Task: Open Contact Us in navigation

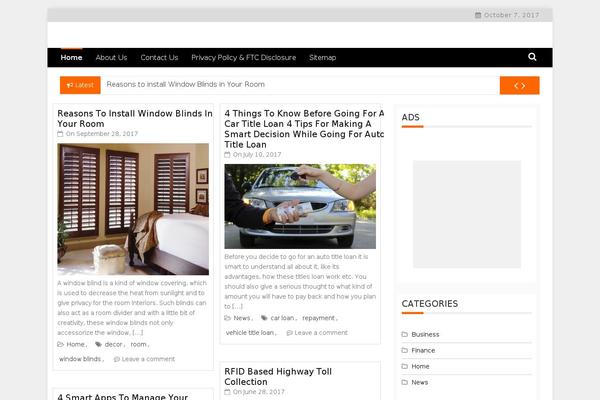Action: pos(159,57)
